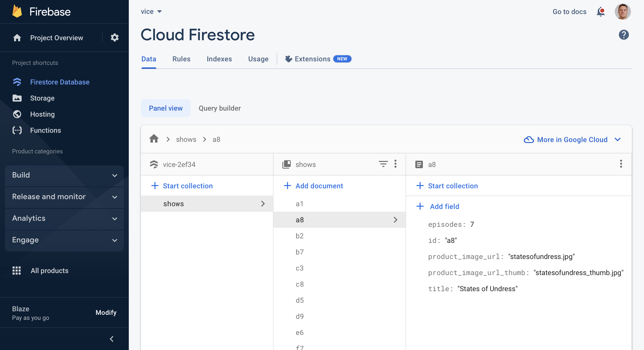644x350 pixels.
Task: Select document b7 in shows list
Action: (300, 252)
